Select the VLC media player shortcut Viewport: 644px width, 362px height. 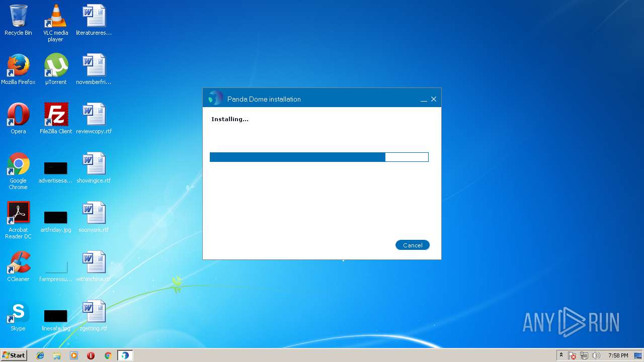tap(55, 23)
